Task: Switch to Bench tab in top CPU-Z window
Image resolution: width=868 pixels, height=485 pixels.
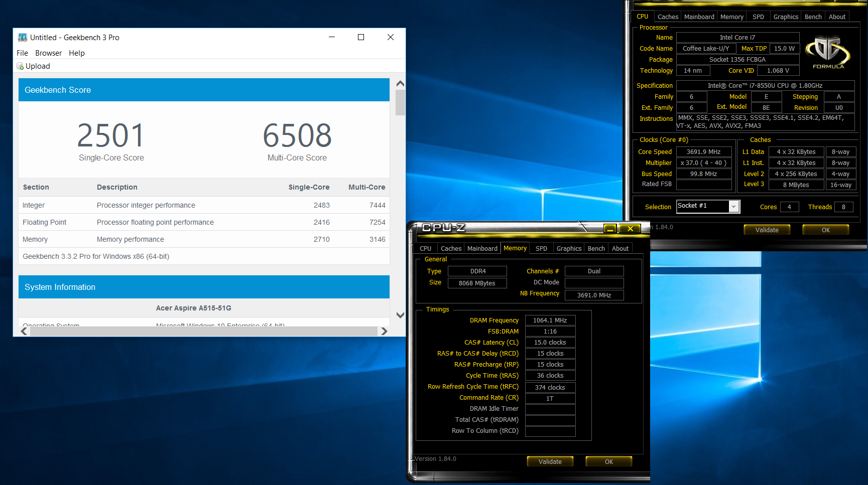Action: pyautogui.click(x=813, y=17)
